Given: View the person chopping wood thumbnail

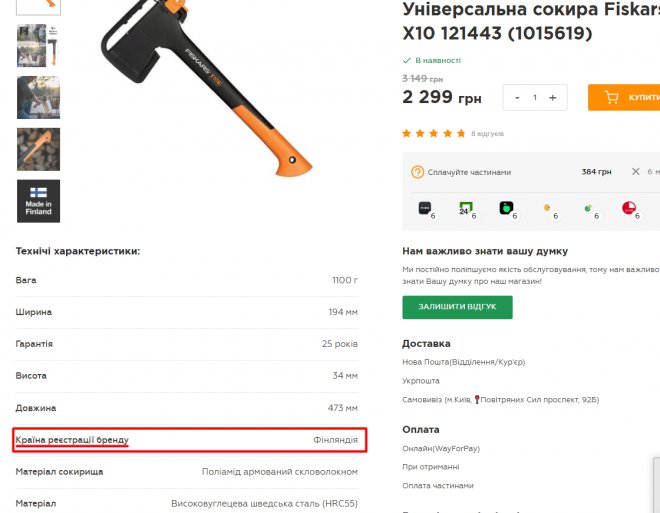Looking at the screenshot, I should tap(38, 97).
